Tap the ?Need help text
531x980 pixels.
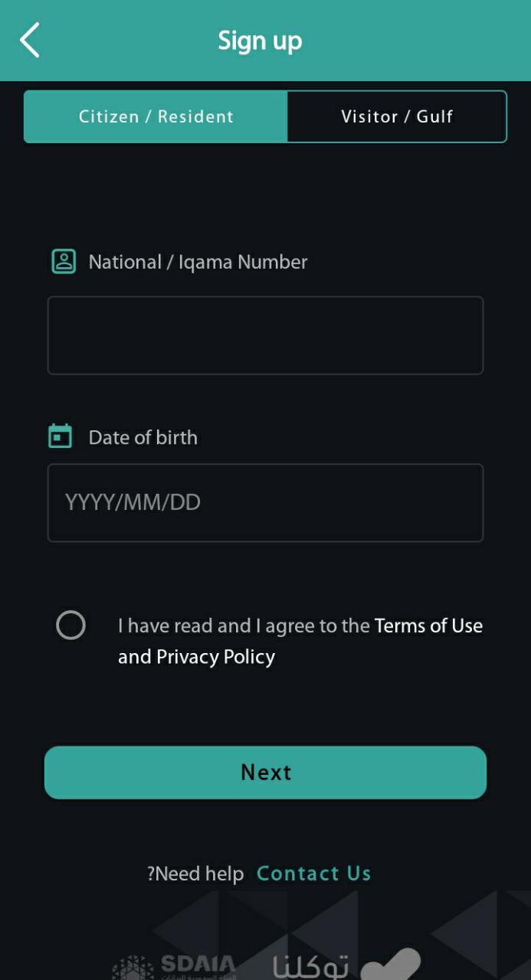[x=195, y=874]
